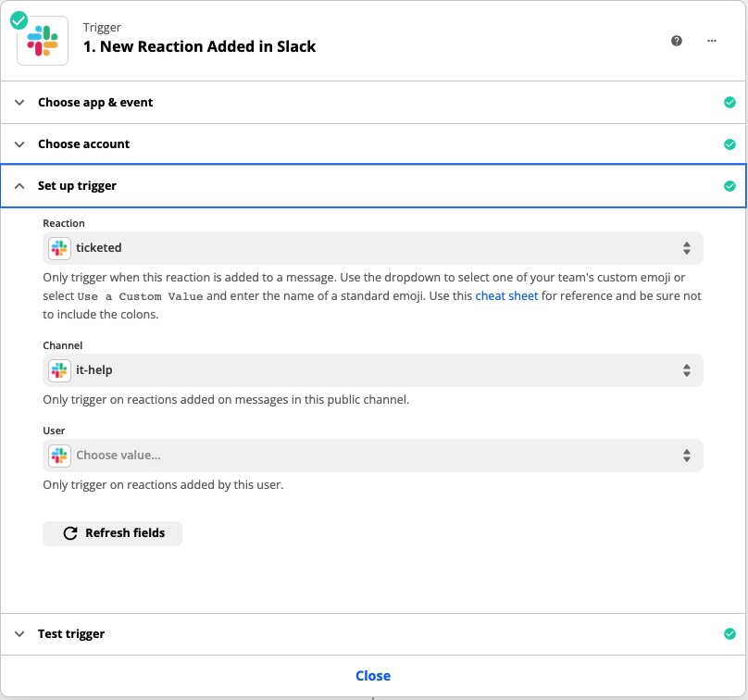Click the Slack app logo in header
This screenshot has height=700, width=748.
click(x=43, y=40)
